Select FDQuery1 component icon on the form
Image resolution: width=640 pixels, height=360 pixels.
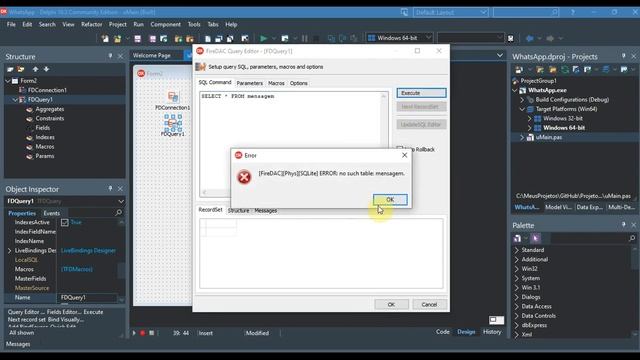[173, 122]
